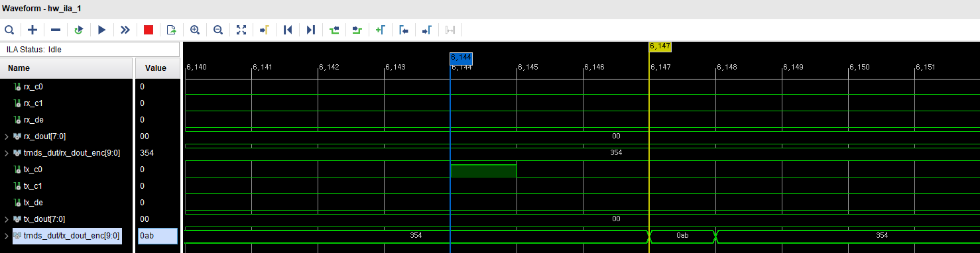Export ILA data with the document icon

pos(172,30)
